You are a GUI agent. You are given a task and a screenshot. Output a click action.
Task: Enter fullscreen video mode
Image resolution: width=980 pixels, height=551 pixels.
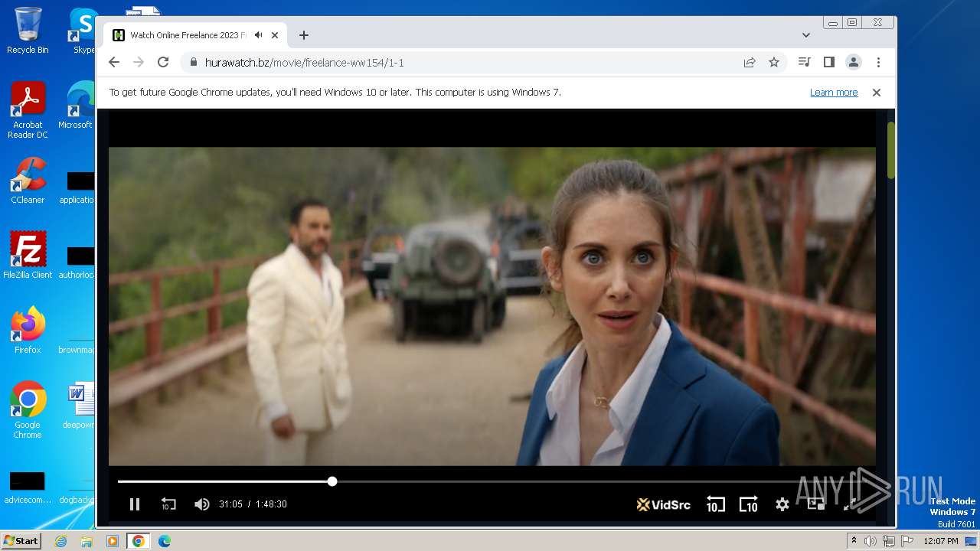850,504
